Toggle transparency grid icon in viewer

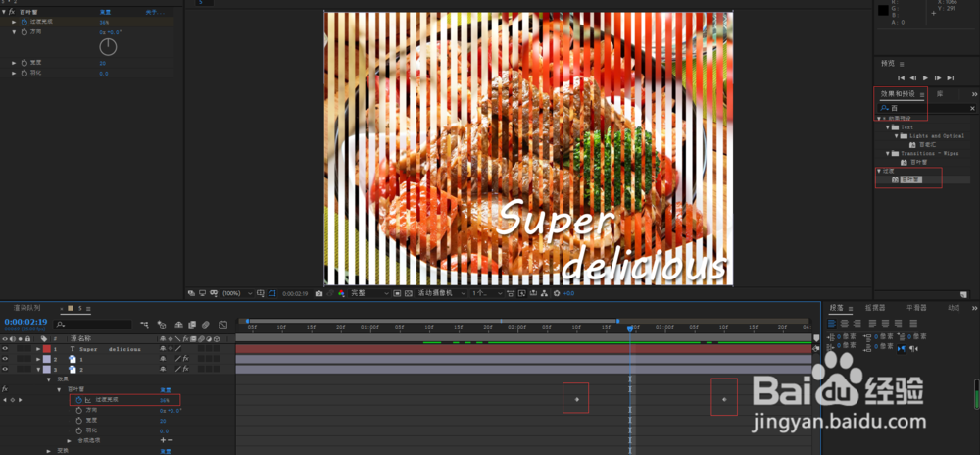(408, 293)
